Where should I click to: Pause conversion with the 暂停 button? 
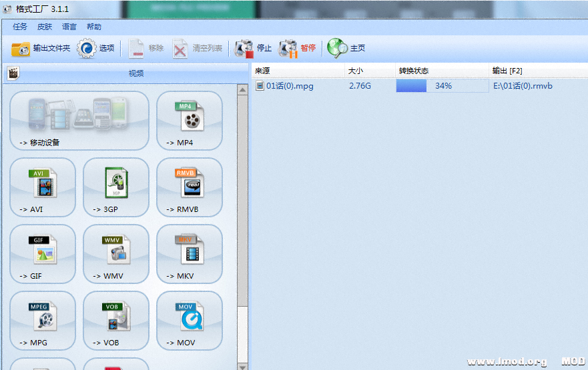297,48
